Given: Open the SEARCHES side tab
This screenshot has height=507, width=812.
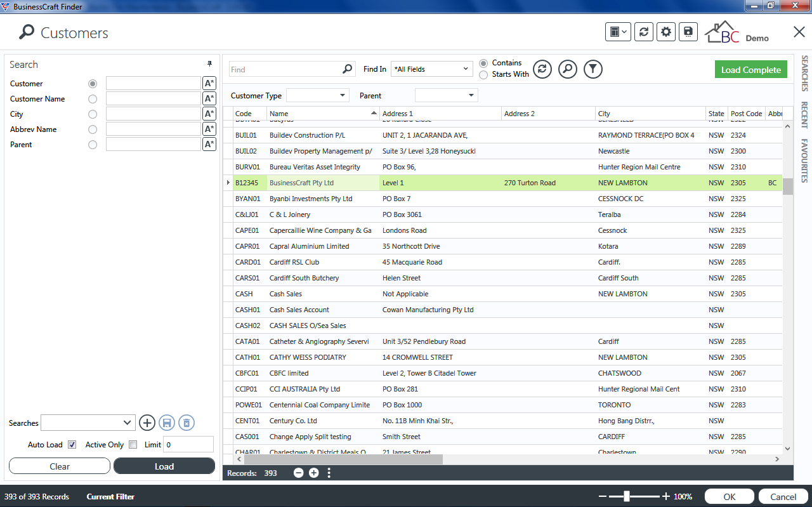Looking at the screenshot, I should (x=804, y=73).
